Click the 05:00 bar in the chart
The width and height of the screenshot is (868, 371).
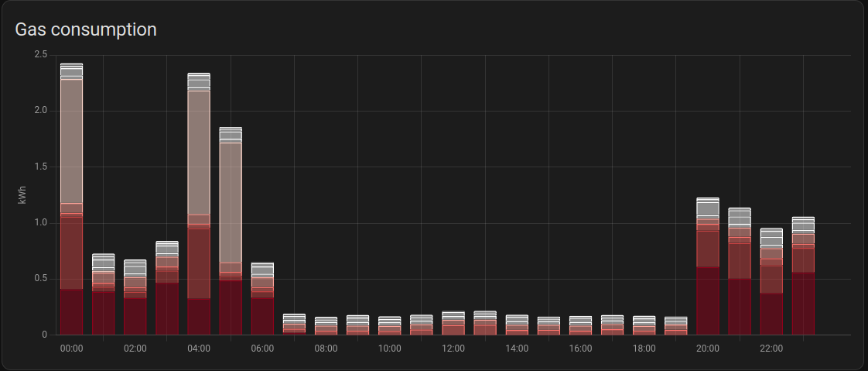pos(231,231)
